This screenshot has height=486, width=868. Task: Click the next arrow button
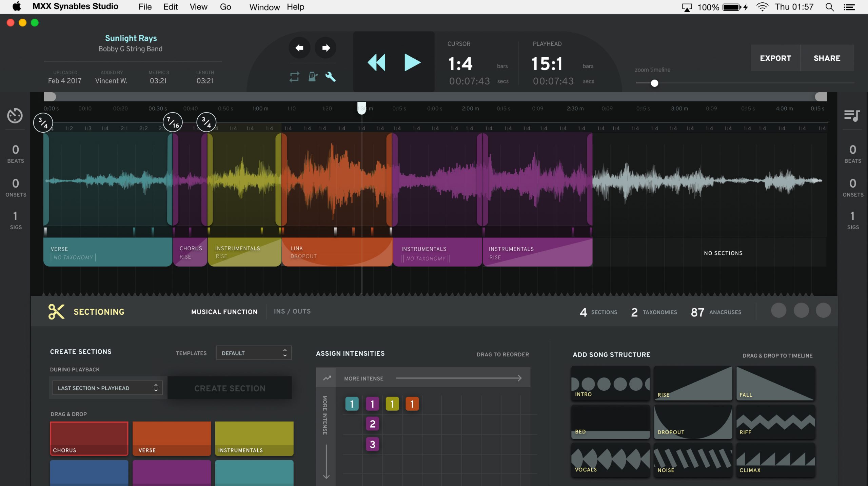325,48
